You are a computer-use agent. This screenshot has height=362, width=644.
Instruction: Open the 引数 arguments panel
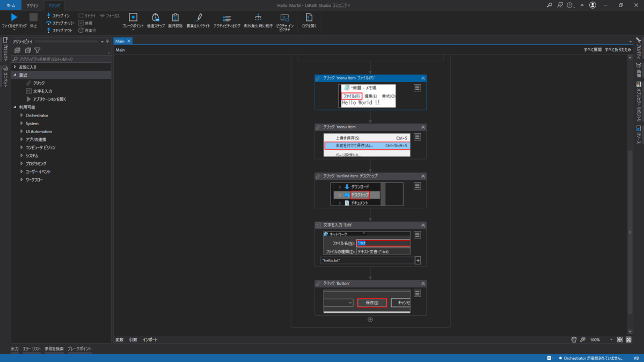coord(133,340)
